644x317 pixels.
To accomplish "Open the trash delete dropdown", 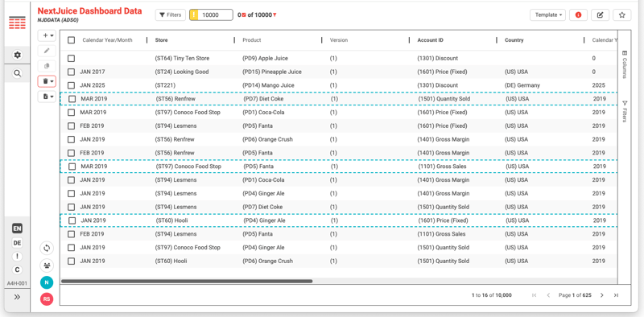I will (47, 81).
